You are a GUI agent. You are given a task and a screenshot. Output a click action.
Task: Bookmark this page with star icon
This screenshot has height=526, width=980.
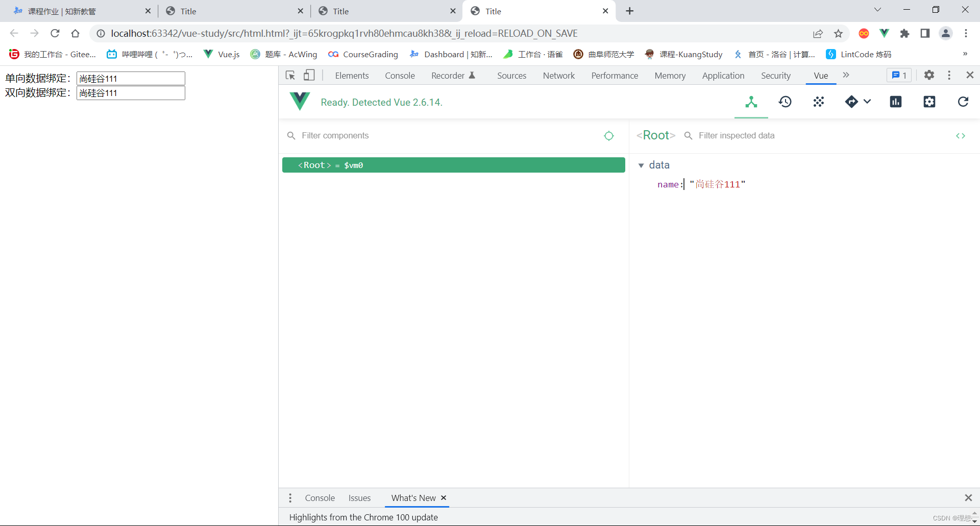(838, 33)
